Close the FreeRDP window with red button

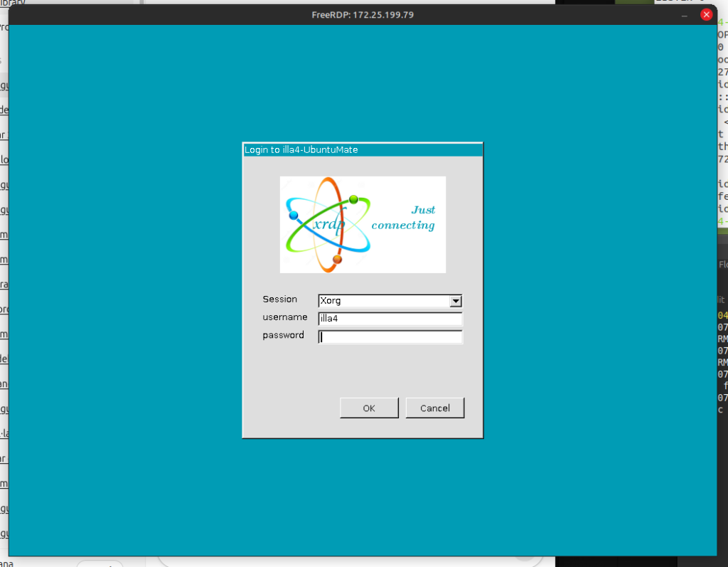(706, 14)
